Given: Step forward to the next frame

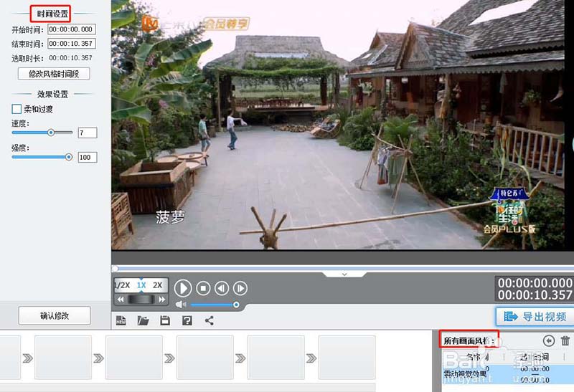Looking at the screenshot, I should (x=240, y=288).
